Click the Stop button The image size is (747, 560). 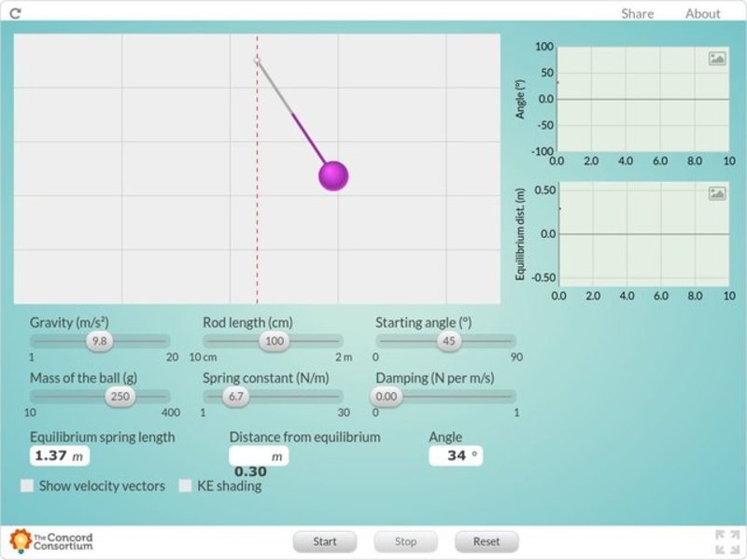[x=405, y=541]
